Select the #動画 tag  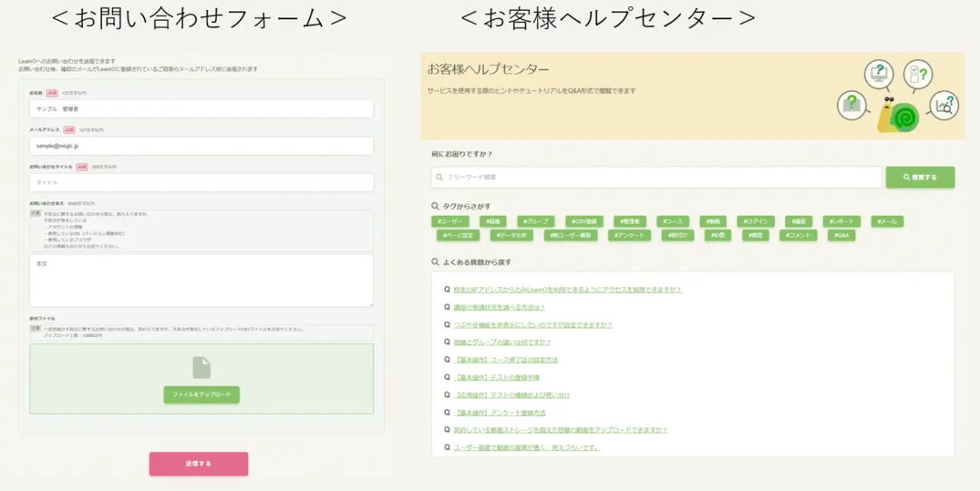[713, 221]
